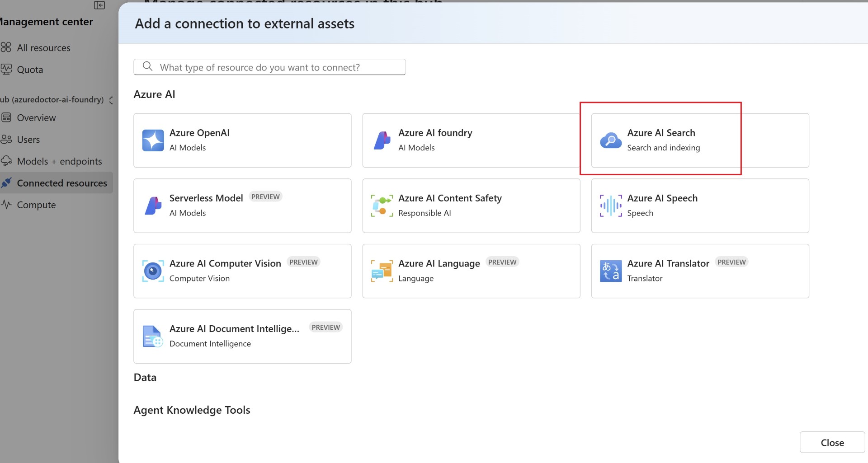Viewport: 868px width, 463px height.
Task: Open the Users sidebar item
Action: pos(28,140)
